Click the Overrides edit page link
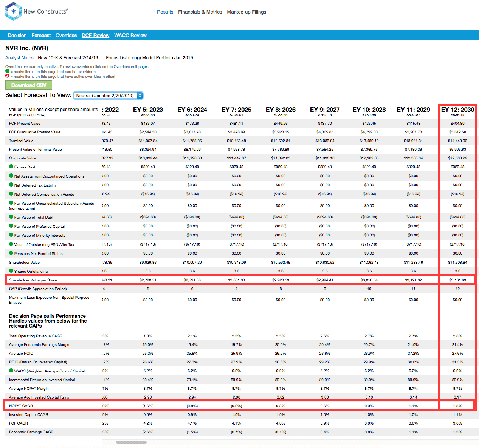The height and width of the screenshot is (448, 479). [130, 67]
